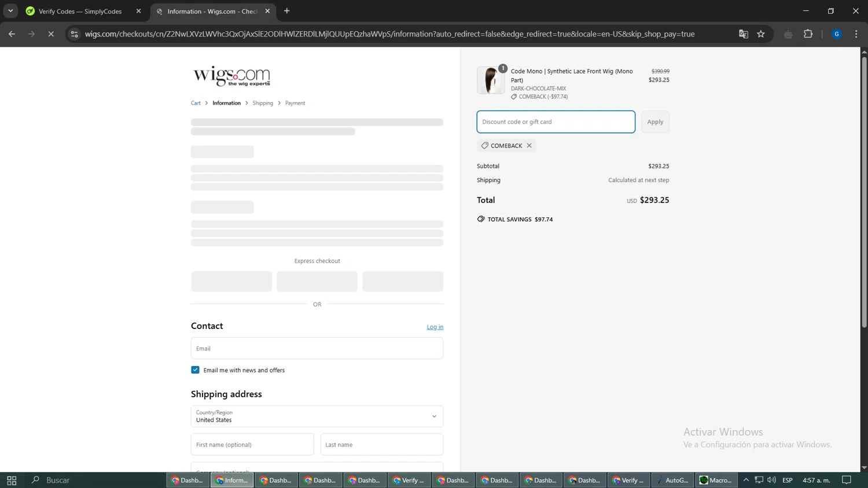Focus the Email input field
Screen dimensions: 868x488
pyautogui.click(x=317, y=348)
